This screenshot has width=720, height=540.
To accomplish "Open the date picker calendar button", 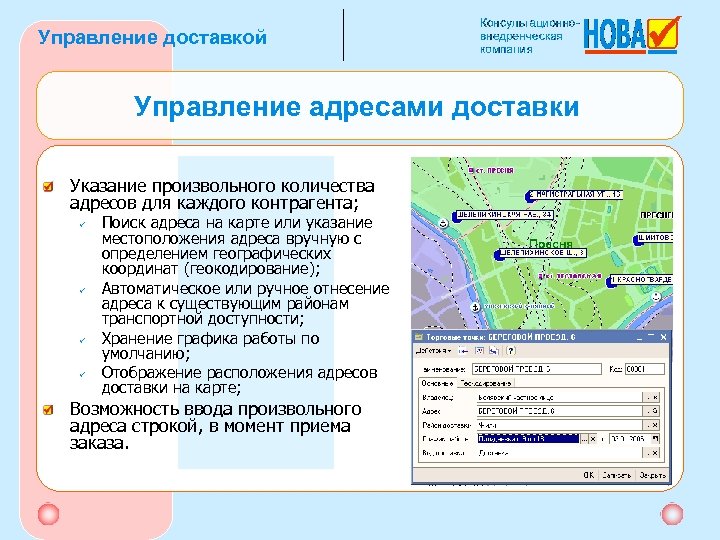I will tap(655, 439).
